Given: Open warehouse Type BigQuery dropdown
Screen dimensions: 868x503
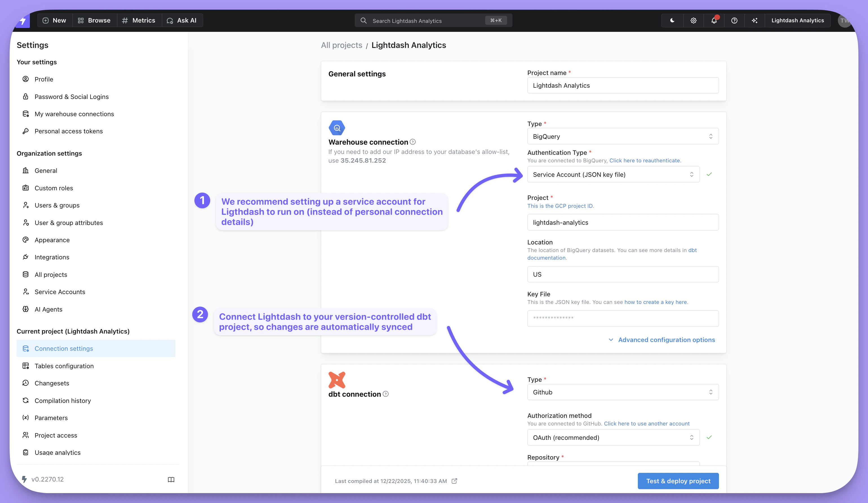Looking at the screenshot, I should pos(622,136).
